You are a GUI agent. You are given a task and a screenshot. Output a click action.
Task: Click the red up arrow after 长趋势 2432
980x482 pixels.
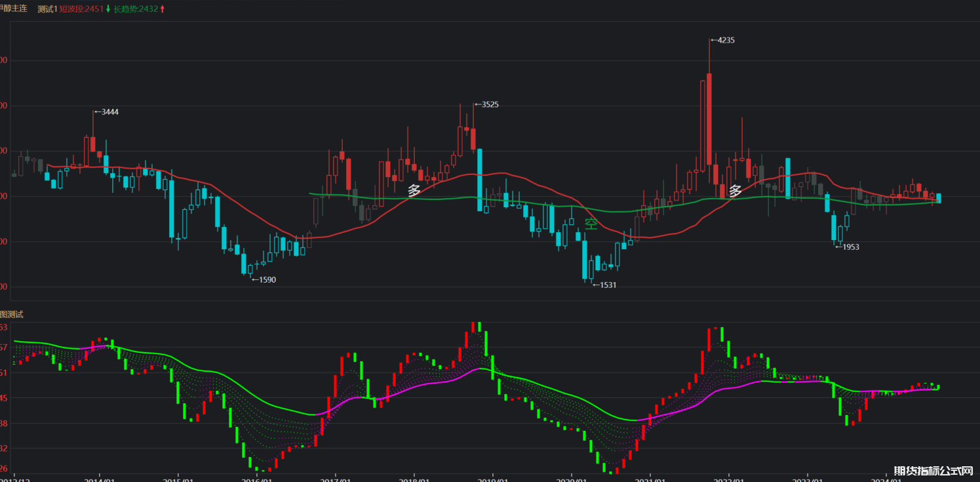[163, 9]
